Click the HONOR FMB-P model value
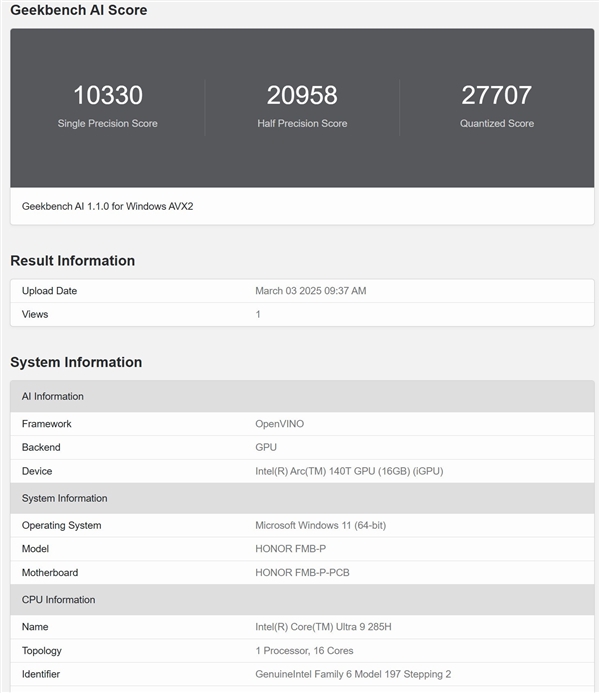 [291, 549]
